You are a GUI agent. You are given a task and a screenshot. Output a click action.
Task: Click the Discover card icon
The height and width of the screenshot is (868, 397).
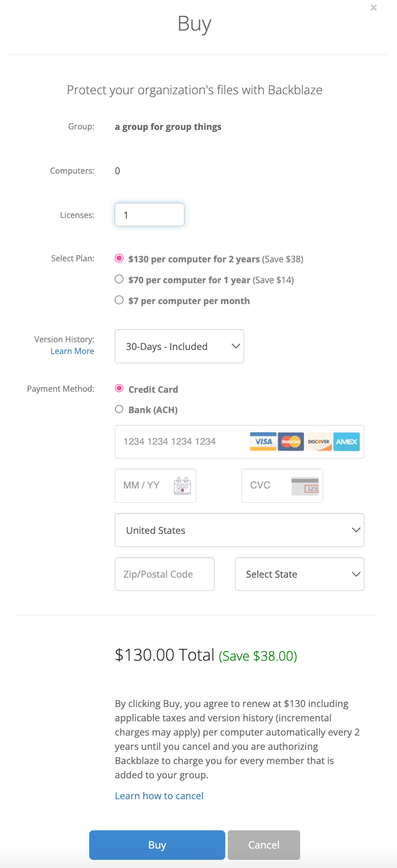[319, 442]
